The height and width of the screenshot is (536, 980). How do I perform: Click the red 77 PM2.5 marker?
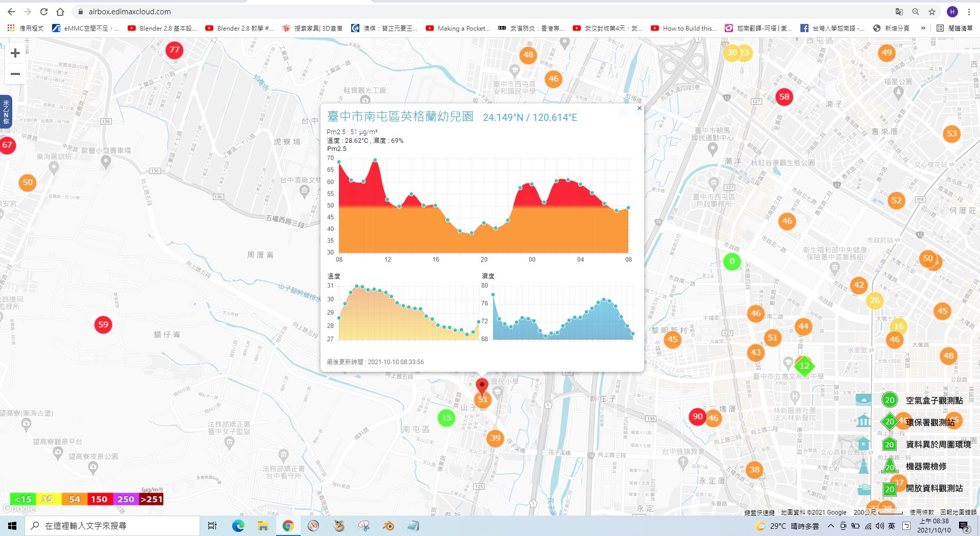[175, 50]
